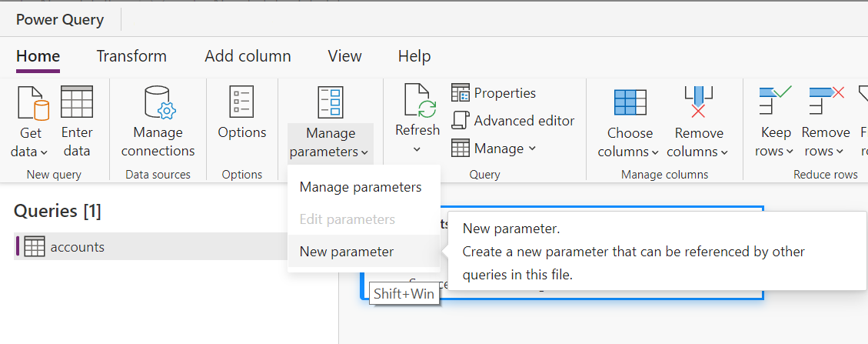Open query Properties
Screen dimensions: 868x344
coord(494,93)
